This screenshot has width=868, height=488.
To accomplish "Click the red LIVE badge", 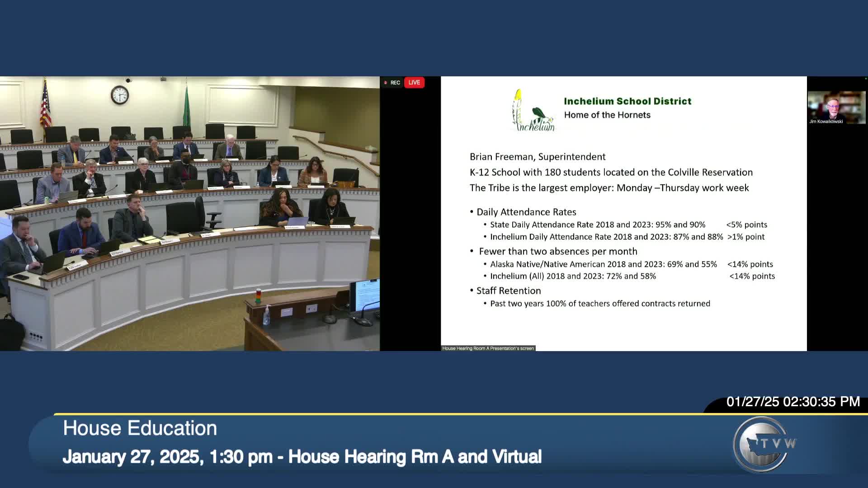I will [414, 82].
